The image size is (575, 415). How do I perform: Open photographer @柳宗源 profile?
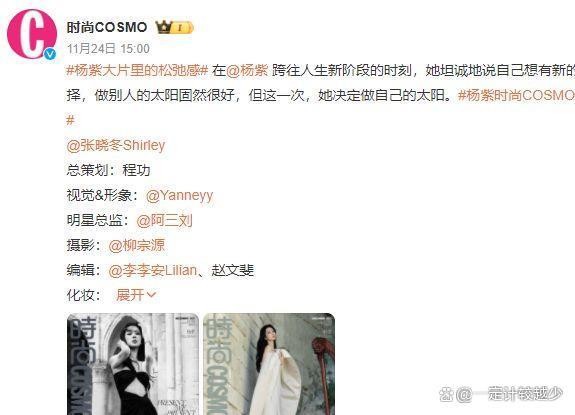(137, 245)
